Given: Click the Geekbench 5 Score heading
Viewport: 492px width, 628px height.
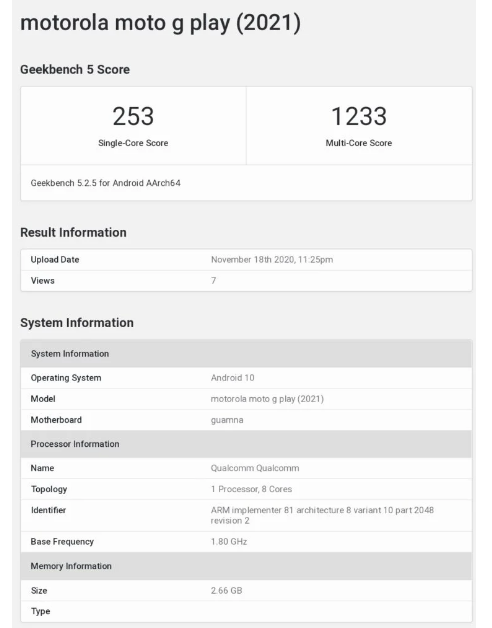Looking at the screenshot, I should (75, 69).
